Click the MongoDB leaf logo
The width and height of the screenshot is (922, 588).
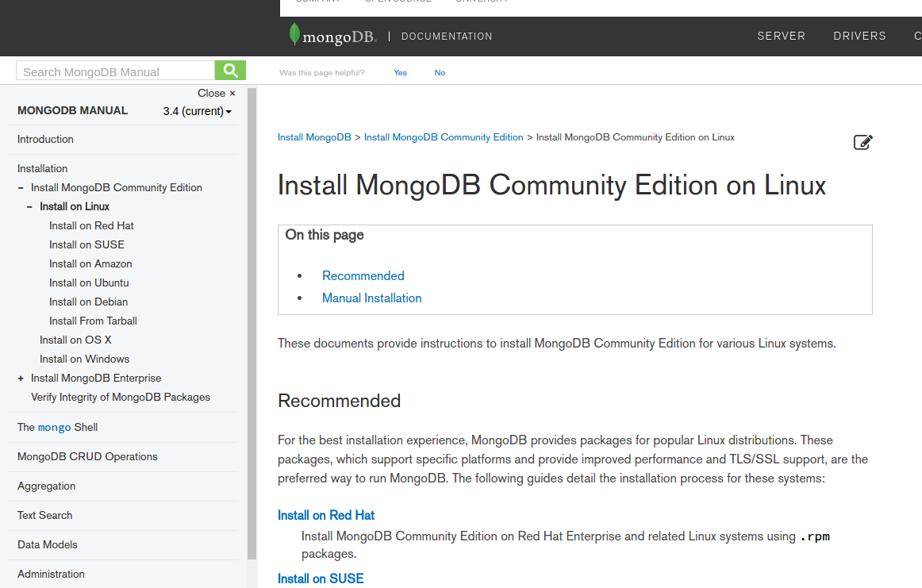[x=294, y=34]
